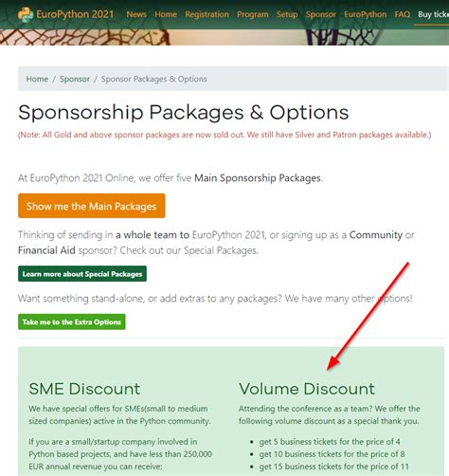449x476 pixels.
Task: Click the EuroPython Python logo icon
Action: (26, 14)
